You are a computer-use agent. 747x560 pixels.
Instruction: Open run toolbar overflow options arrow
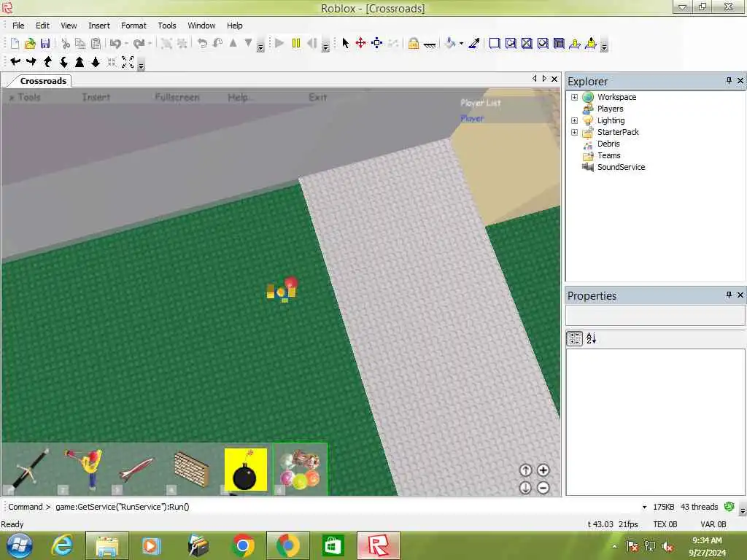pos(326,47)
